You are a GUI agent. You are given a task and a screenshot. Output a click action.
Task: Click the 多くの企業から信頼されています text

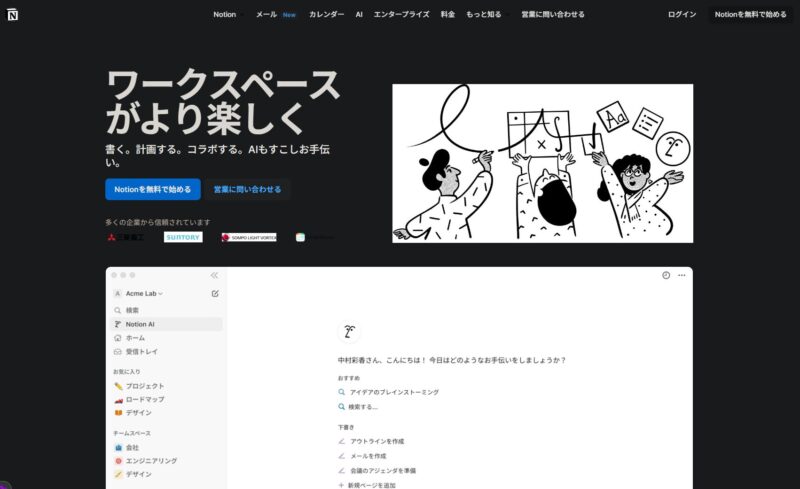pos(158,222)
